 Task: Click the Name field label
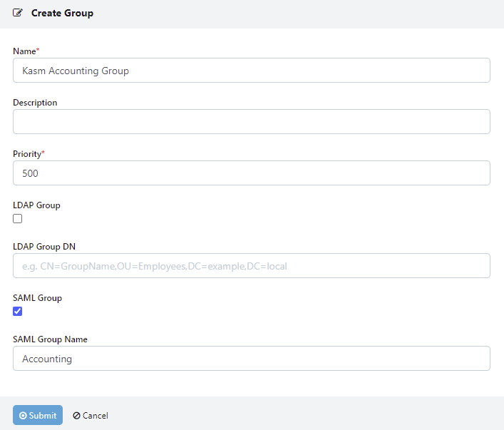point(25,51)
